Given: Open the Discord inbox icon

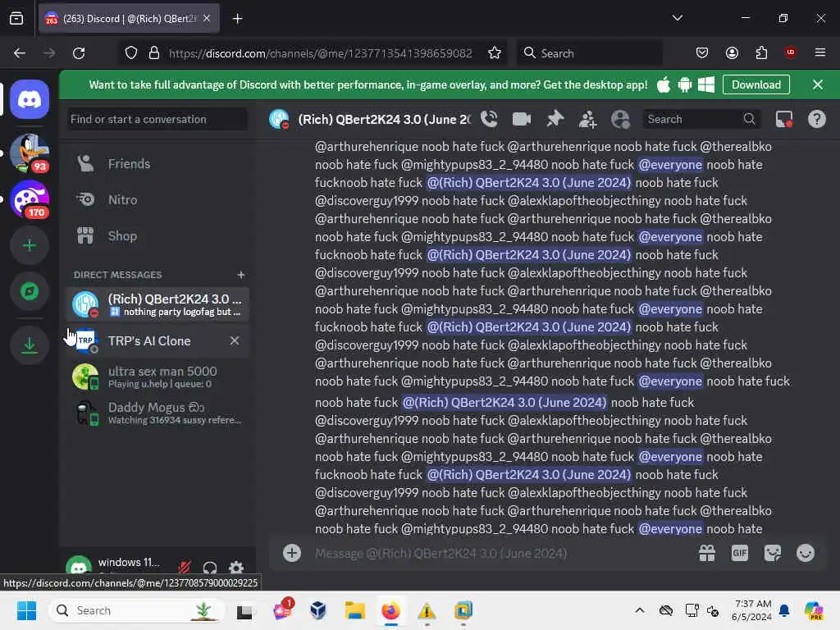Looking at the screenshot, I should (x=784, y=119).
